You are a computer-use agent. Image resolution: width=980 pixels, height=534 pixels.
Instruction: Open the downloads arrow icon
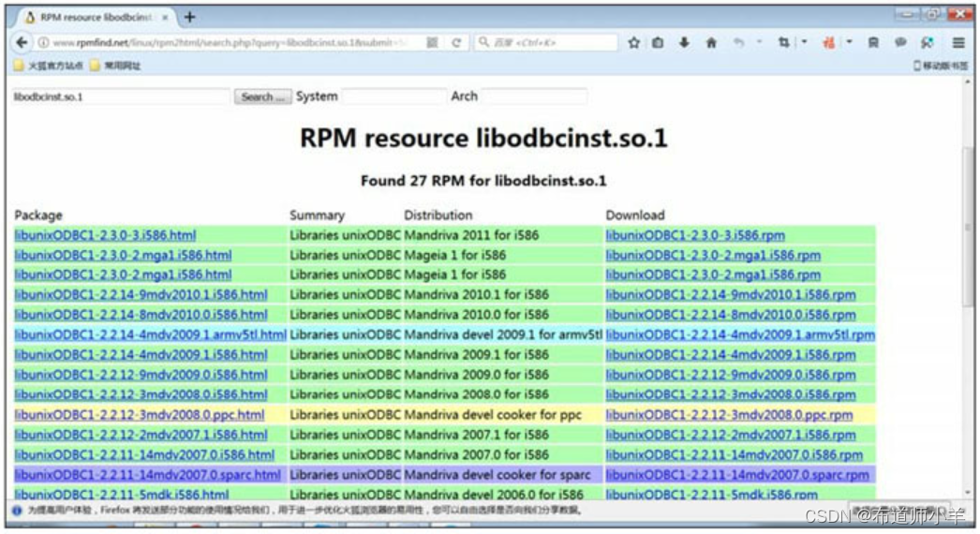[x=684, y=42]
